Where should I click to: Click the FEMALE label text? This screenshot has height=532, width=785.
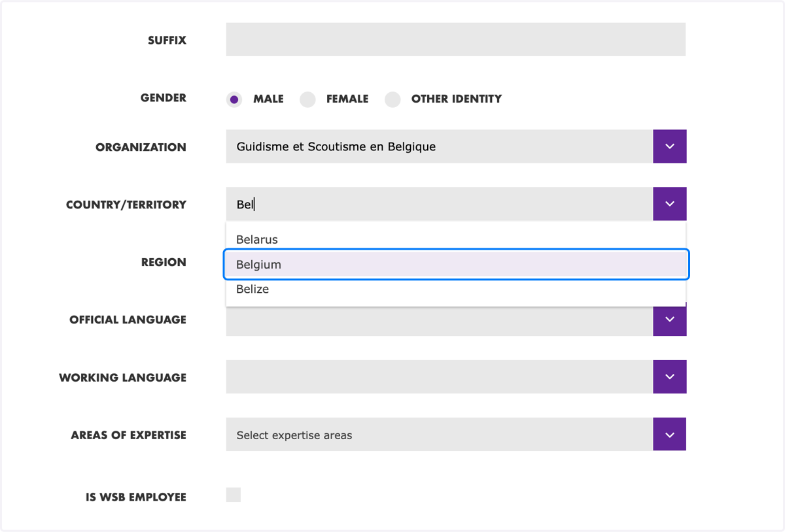tap(347, 99)
